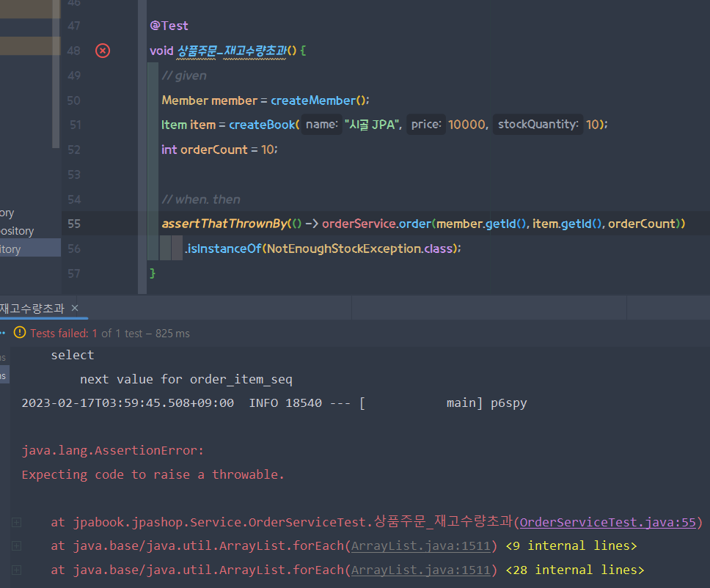Click the "시골 JPA" string literal on line 51
The image size is (710, 588).
[374, 124]
